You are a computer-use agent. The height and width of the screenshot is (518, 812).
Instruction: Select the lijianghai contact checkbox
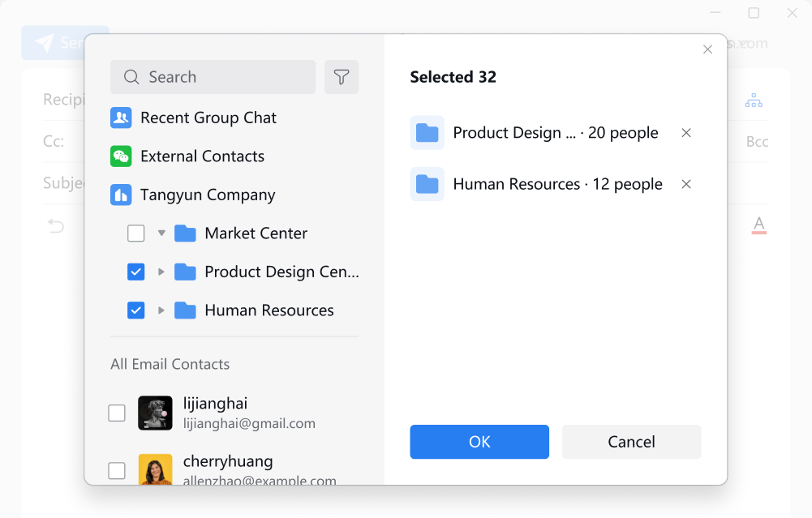(x=117, y=413)
